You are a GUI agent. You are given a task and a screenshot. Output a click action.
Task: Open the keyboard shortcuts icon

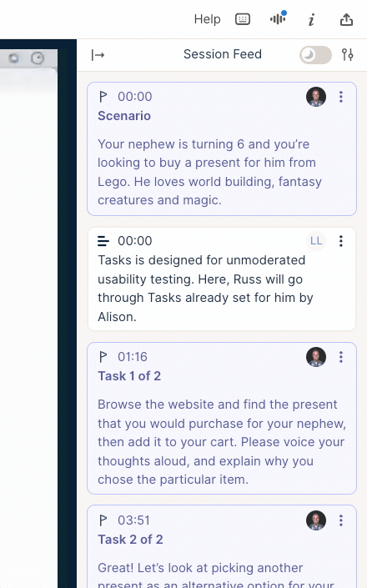click(x=243, y=19)
